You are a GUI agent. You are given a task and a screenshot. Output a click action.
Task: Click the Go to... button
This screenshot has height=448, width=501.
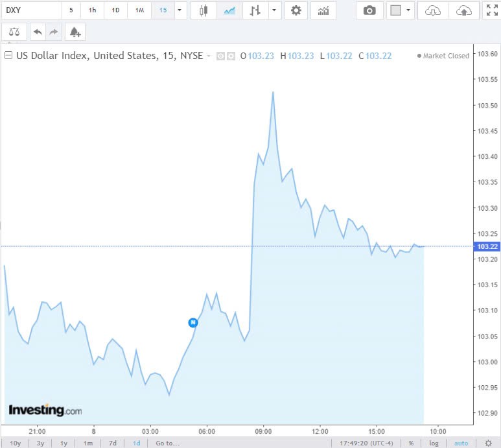point(167,443)
